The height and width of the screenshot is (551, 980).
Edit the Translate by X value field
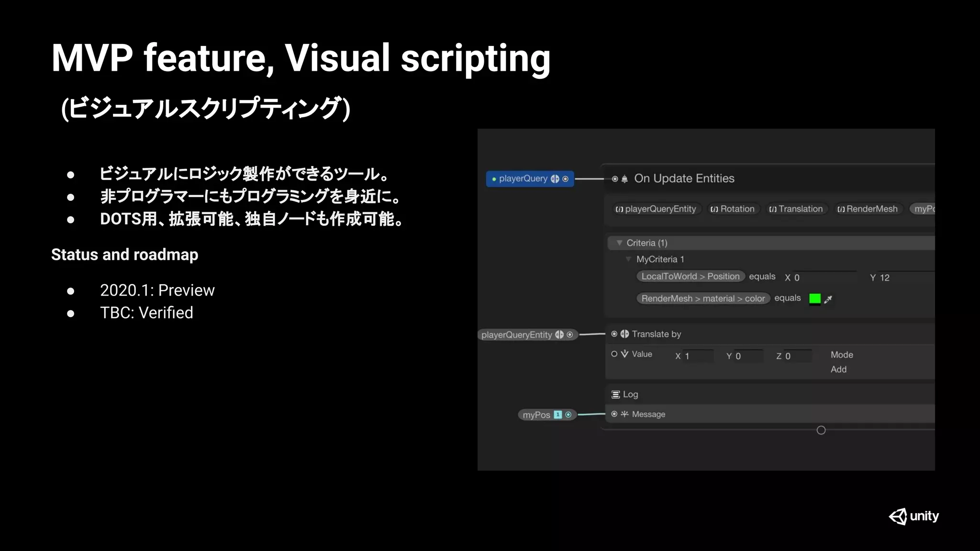pyautogui.click(x=698, y=356)
